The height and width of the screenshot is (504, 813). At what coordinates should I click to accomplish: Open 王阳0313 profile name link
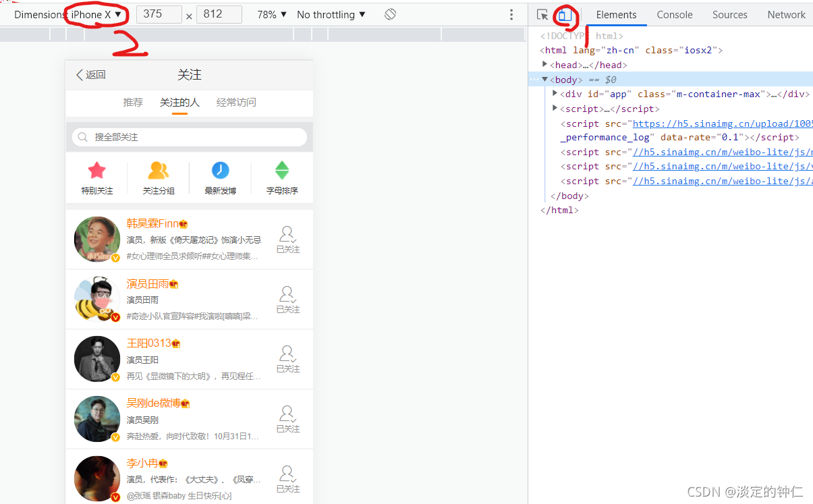[149, 343]
